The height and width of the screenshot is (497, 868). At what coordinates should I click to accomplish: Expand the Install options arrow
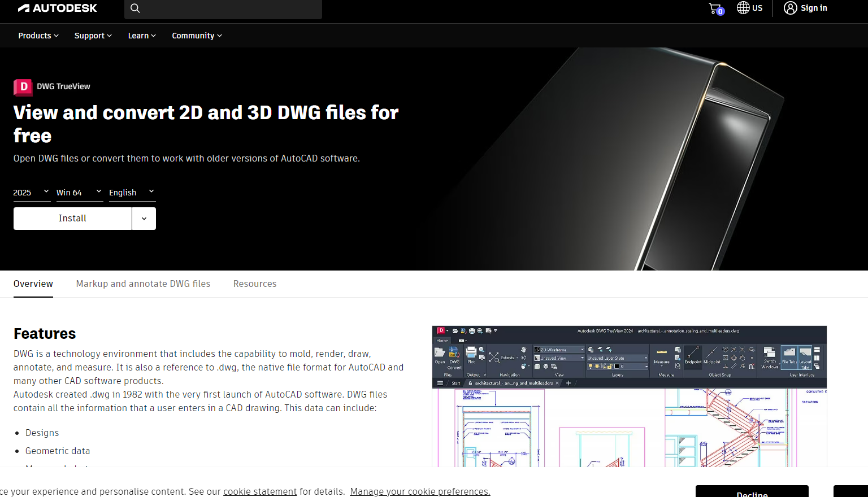click(144, 219)
